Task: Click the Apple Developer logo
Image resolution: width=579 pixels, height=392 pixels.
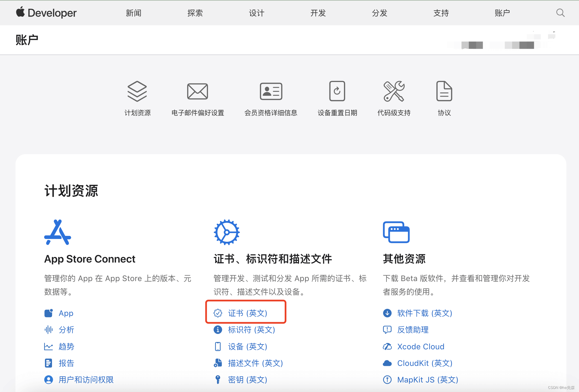Action: tap(46, 13)
